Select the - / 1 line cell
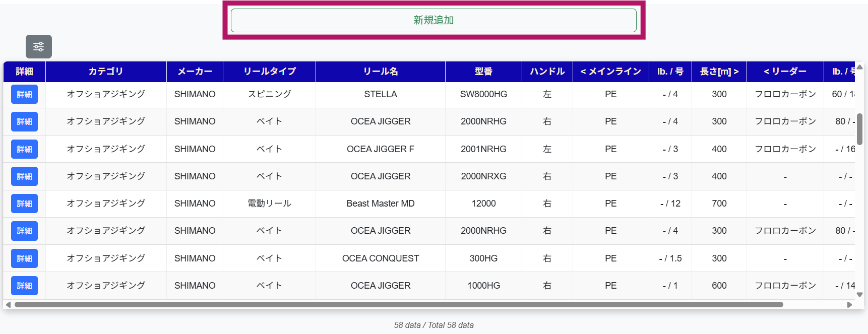The image size is (868, 334). (x=670, y=286)
